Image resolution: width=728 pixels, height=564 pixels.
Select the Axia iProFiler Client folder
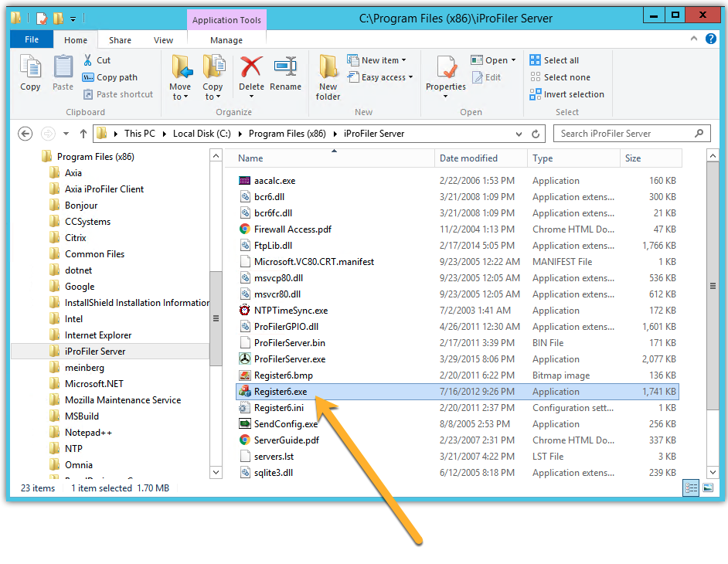point(104,189)
